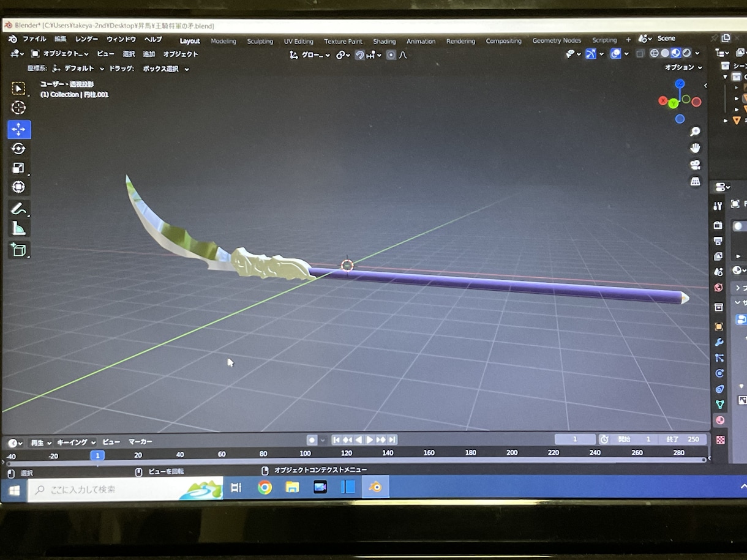Open the ボックス選択 drag dropdown
Image resolution: width=747 pixels, height=560 pixels.
165,69
